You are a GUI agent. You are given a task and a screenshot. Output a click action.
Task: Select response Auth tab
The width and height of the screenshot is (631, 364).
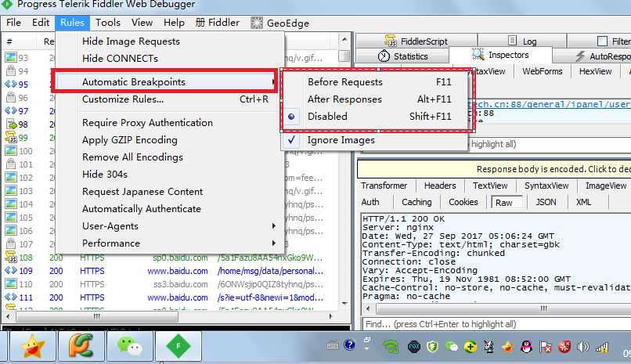[x=370, y=202]
